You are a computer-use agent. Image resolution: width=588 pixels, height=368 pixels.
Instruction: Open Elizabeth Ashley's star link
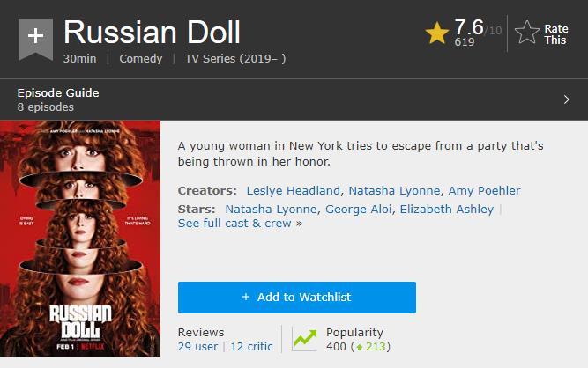448,209
